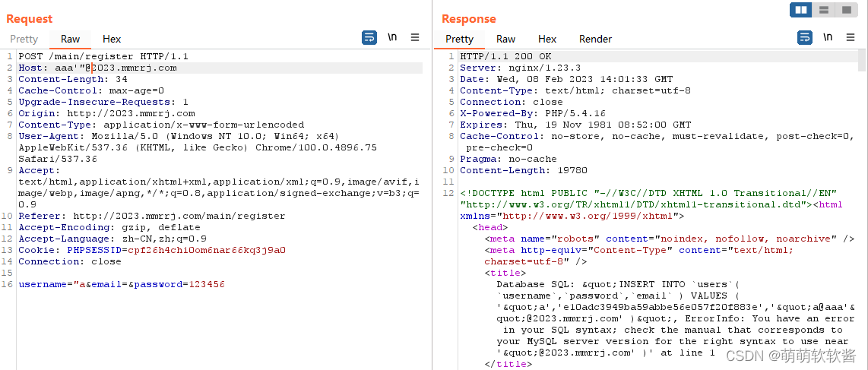Switch Request view to Hex tab
Screen dimensions: 868x370
tap(112, 39)
